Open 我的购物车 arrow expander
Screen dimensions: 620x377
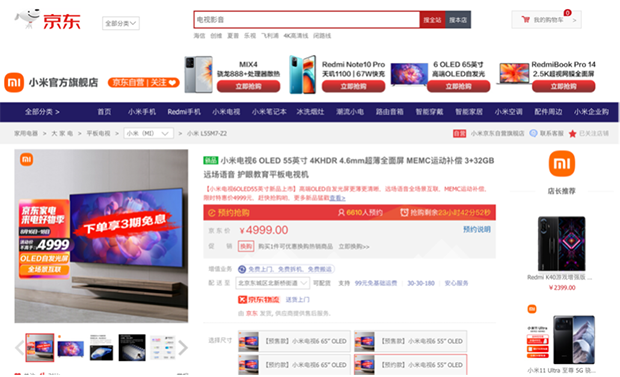(x=574, y=20)
